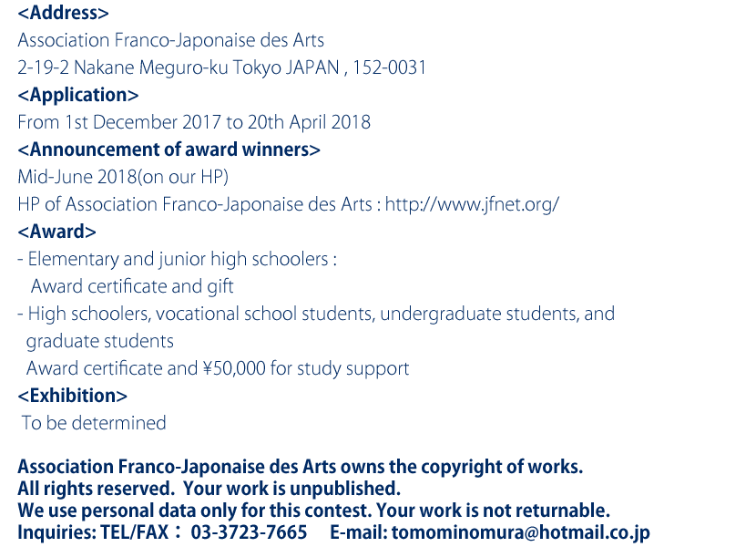The image size is (756, 547).
Task: Click the <Address> heading
Action: coord(63,13)
